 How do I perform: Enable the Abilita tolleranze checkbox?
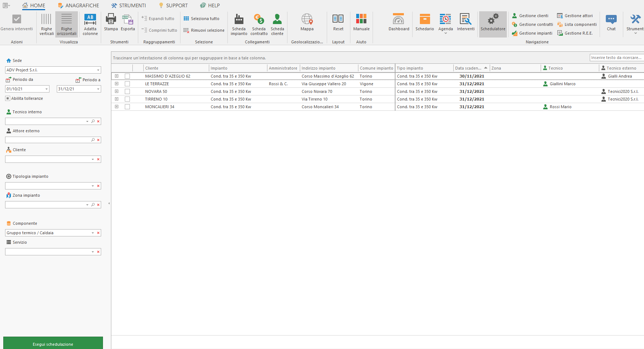tap(8, 98)
